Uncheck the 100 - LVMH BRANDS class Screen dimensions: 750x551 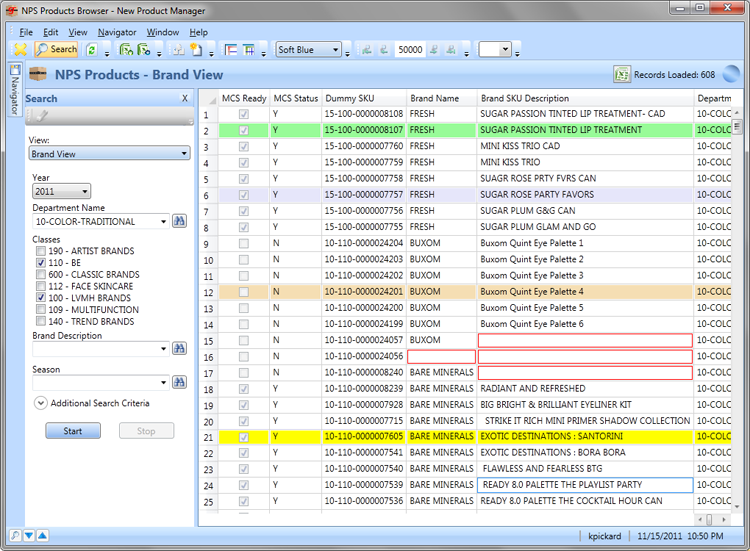coord(41,298)
